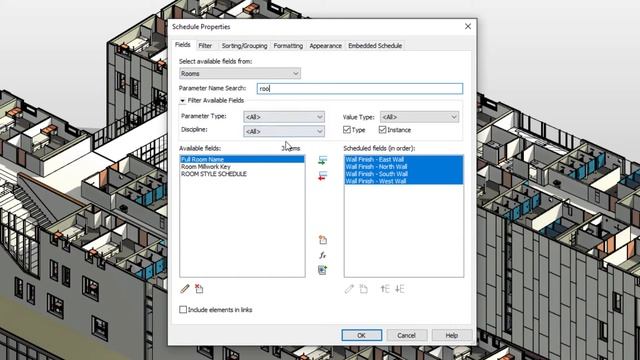640x360 pixels.
Task: Enable Include elements in links
Action: tap(183, 310)
